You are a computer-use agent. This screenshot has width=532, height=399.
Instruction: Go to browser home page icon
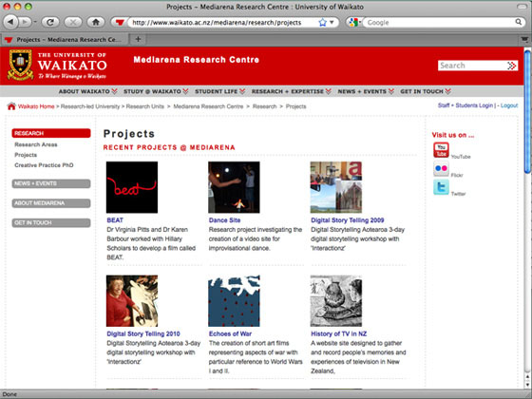click(96, 23)
